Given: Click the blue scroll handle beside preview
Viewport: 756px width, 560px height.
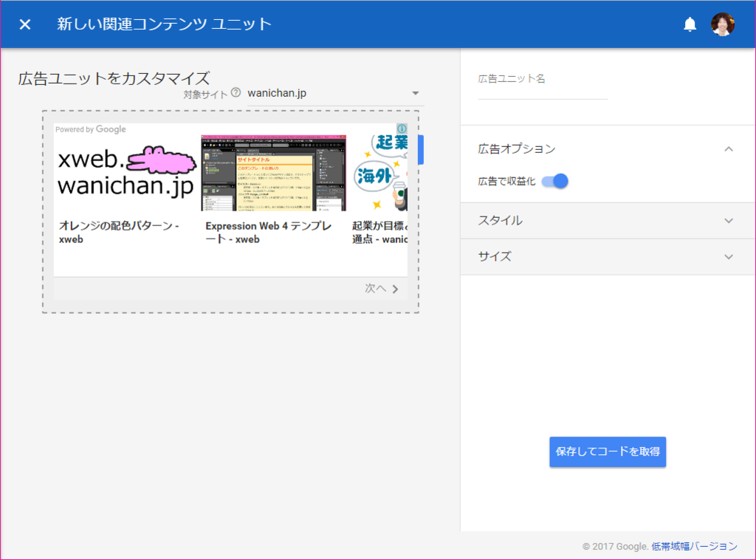Looking at the screenshot, I should pyautogui.click(x=421, y=150).
